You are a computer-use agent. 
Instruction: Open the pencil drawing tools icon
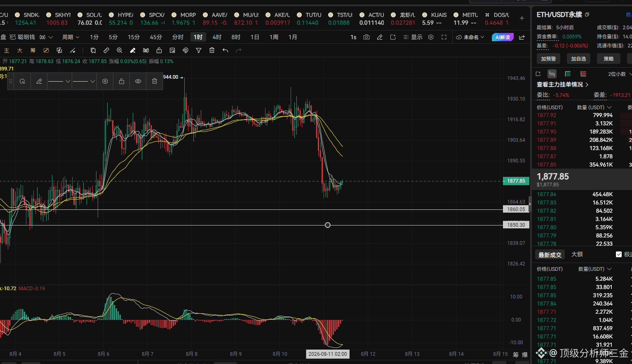pos(380,37)
